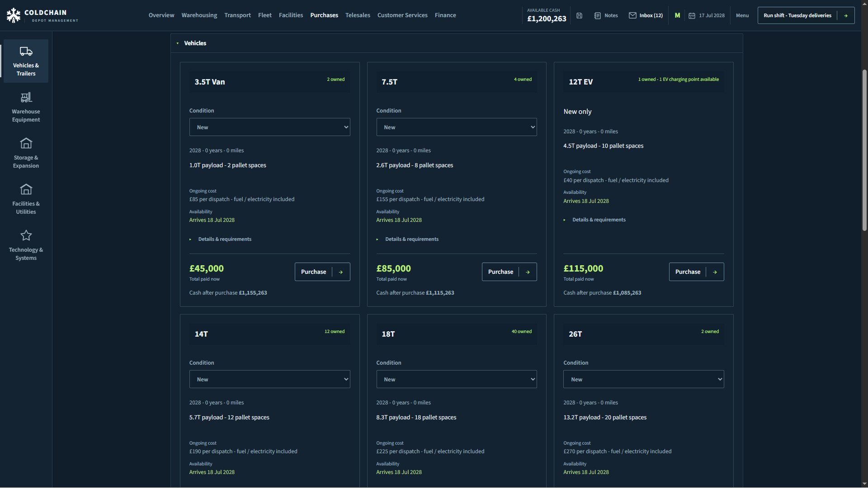Purchase the 7.5T for £85,000
868x488 pixels.
point(509,272)
